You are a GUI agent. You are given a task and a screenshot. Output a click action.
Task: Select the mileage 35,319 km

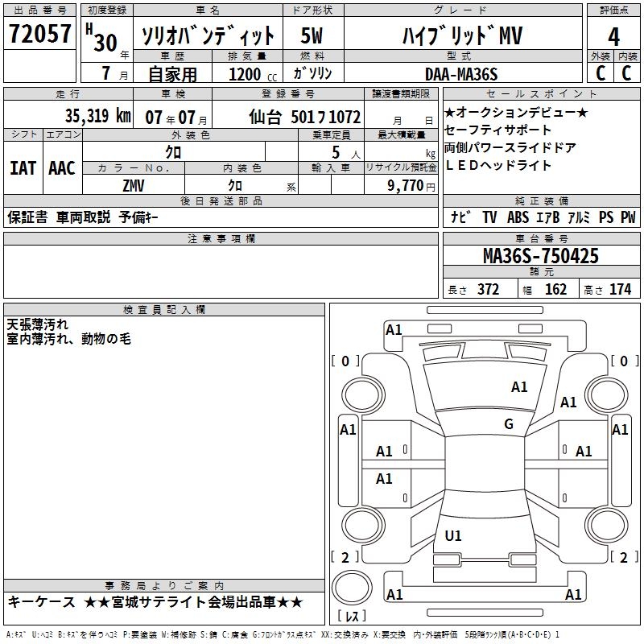[97, 116]
